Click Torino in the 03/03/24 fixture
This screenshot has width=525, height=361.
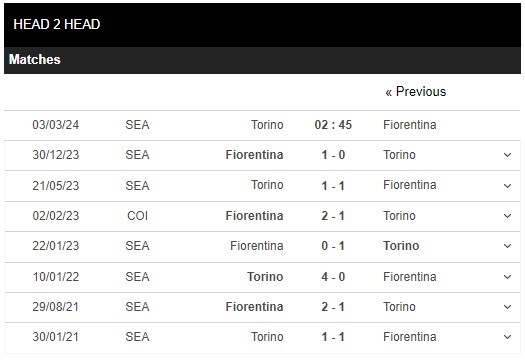click(x=267, y=125)
